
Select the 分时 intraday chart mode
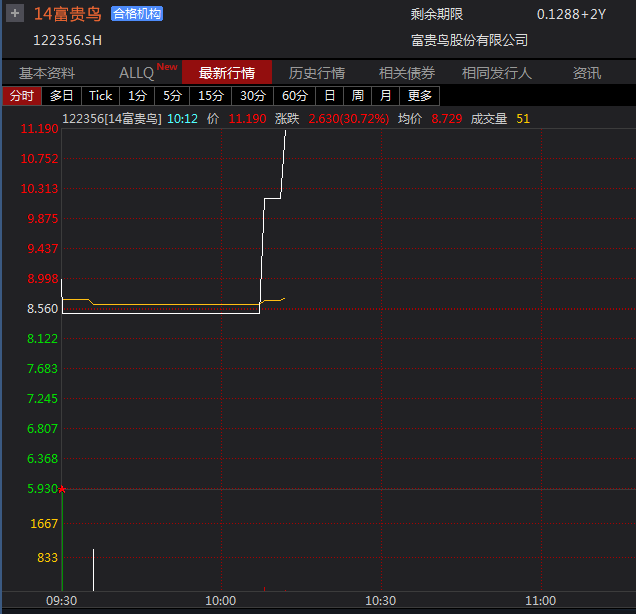pyautogui.click(x=22, y=96)
